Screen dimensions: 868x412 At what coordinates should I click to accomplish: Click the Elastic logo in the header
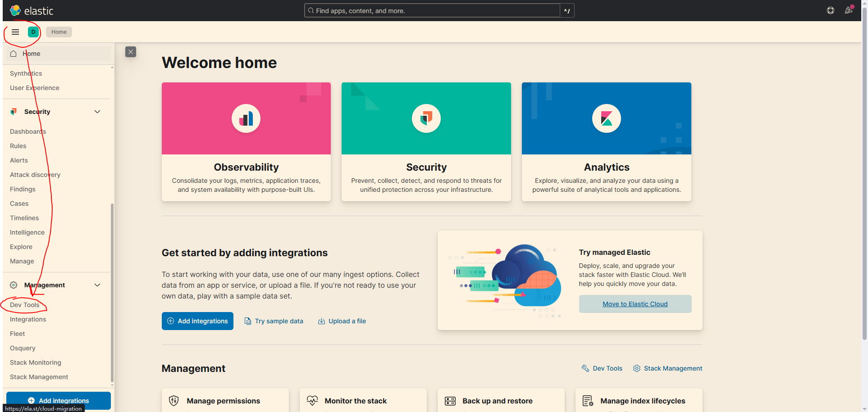[x=32, y=10]
